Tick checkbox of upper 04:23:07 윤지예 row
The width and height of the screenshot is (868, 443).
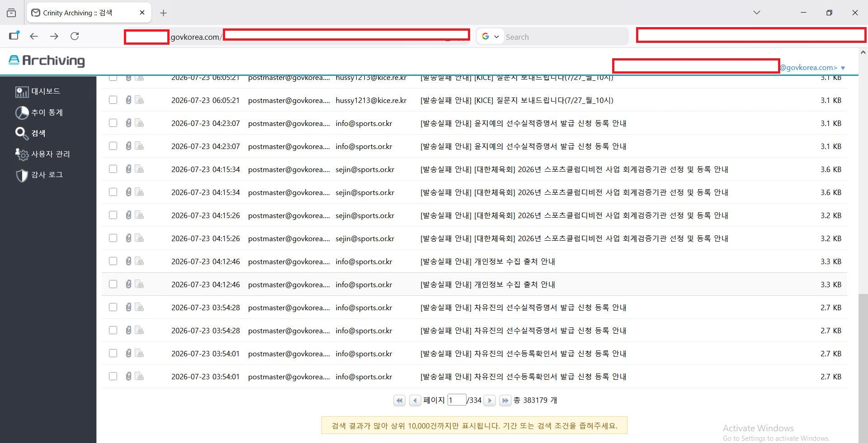113,123
